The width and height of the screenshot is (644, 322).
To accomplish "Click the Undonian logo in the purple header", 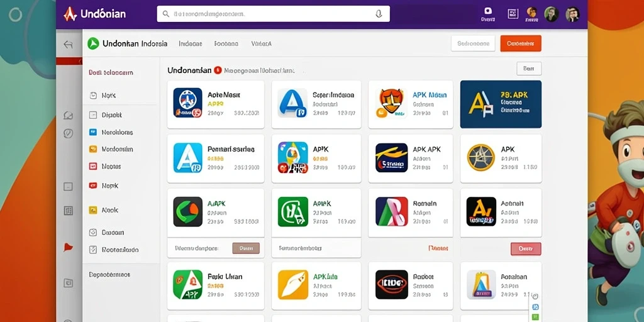I will pyautogui.click(x=94, y=14).
